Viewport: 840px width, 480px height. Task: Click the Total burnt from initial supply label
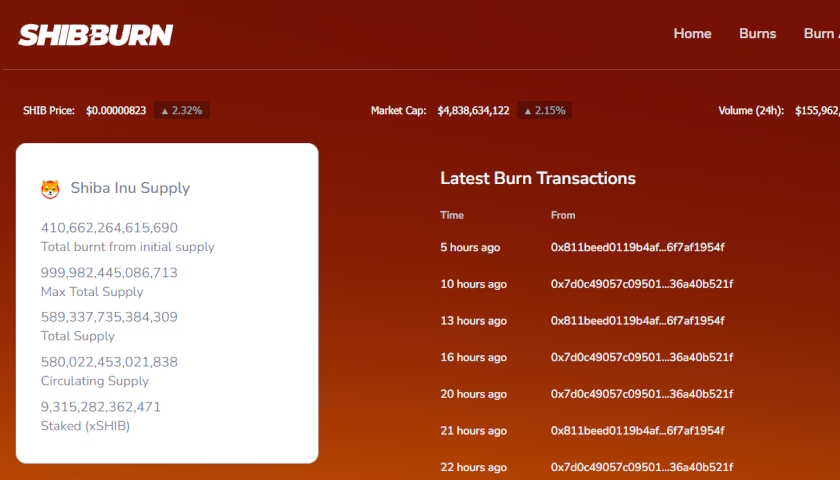pyautogui.click(x=128, y=247)
